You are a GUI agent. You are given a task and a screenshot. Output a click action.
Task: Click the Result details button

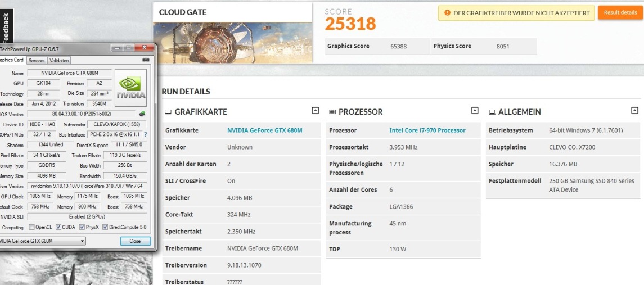click(620, 13)
